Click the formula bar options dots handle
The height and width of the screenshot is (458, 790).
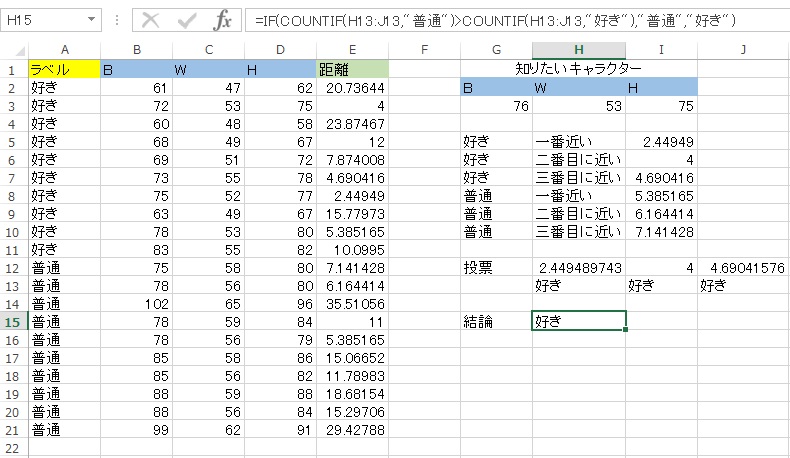(x=117, y=20)
